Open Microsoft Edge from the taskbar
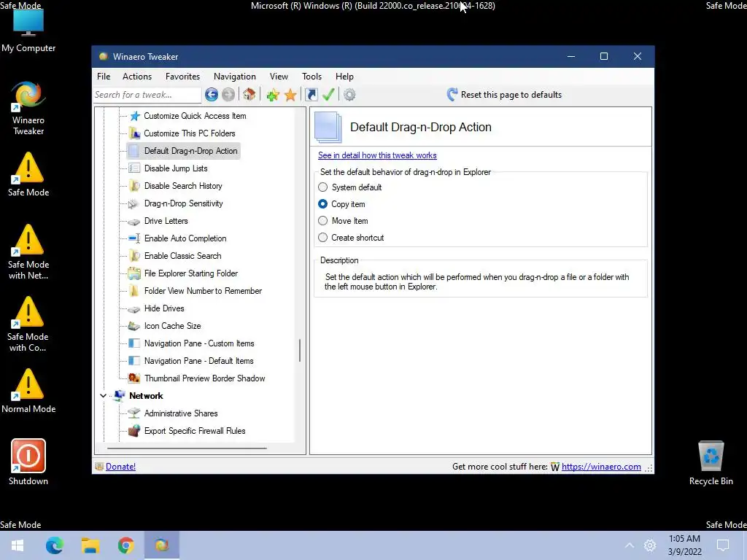 click(x=54, y=545)
